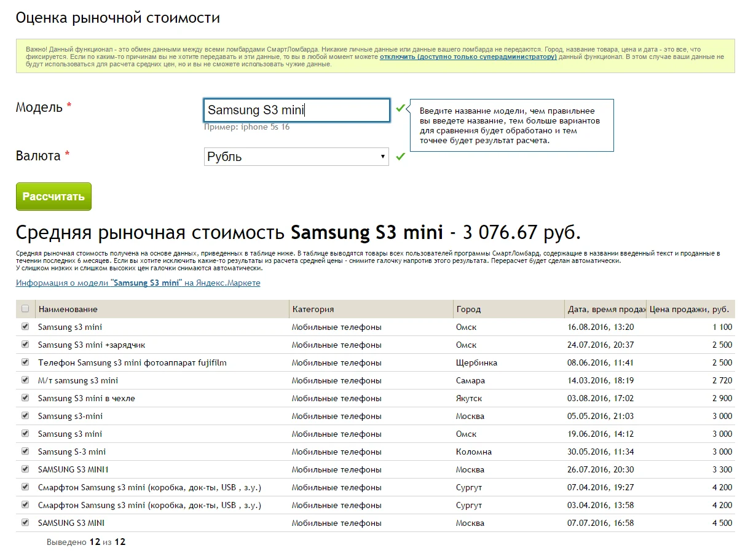Uncheck the Сургут 03.04.2016 row checkbox
The height and width of the screenshot is (556, 756).
coord(25,505)
